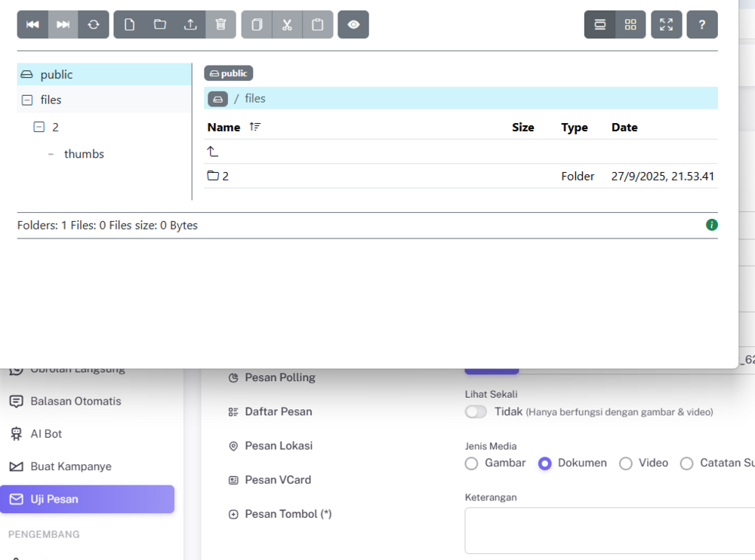Screen dimensions: 755x560
Task: Switch to the Pesan Lokasi tab
Action: point(278,446)
